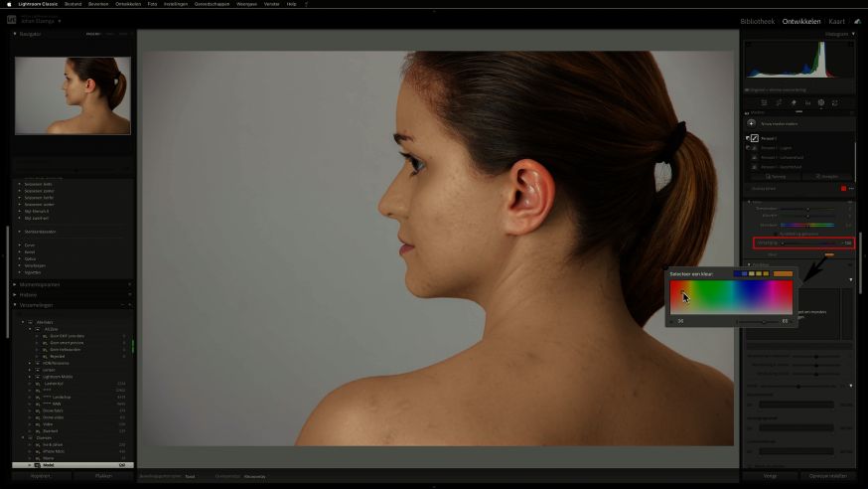
Task: Collapse the Verzamelingen panel
Action: [15, 305]
